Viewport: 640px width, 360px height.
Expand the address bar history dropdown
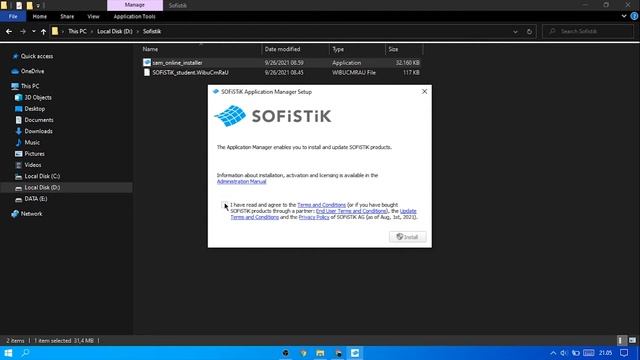click(515, 31)
